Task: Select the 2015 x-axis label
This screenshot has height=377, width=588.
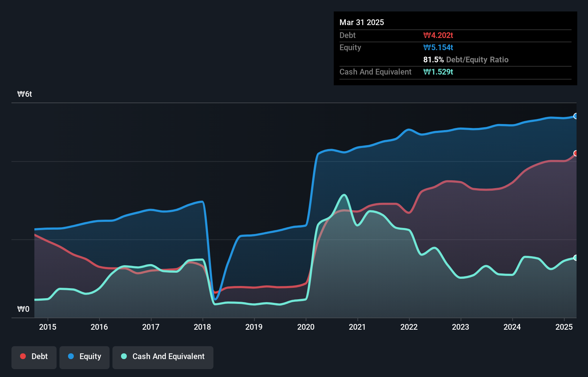Action: 48,327
